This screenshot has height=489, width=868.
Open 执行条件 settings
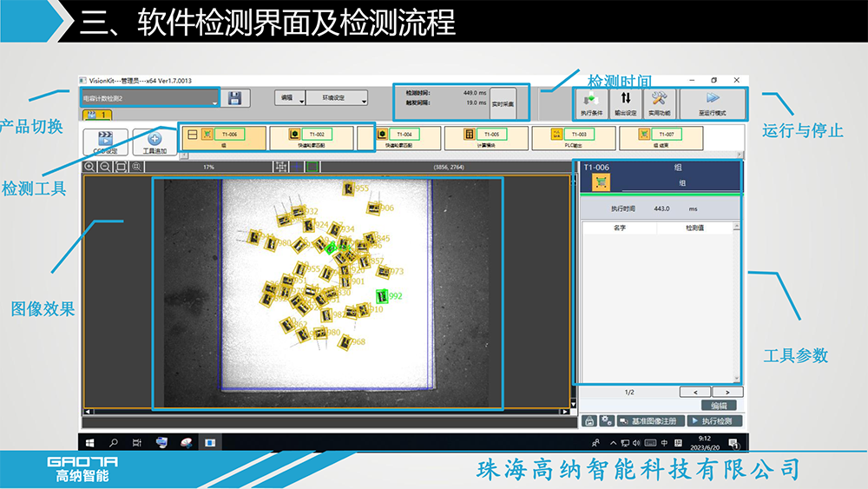[591, 103]
